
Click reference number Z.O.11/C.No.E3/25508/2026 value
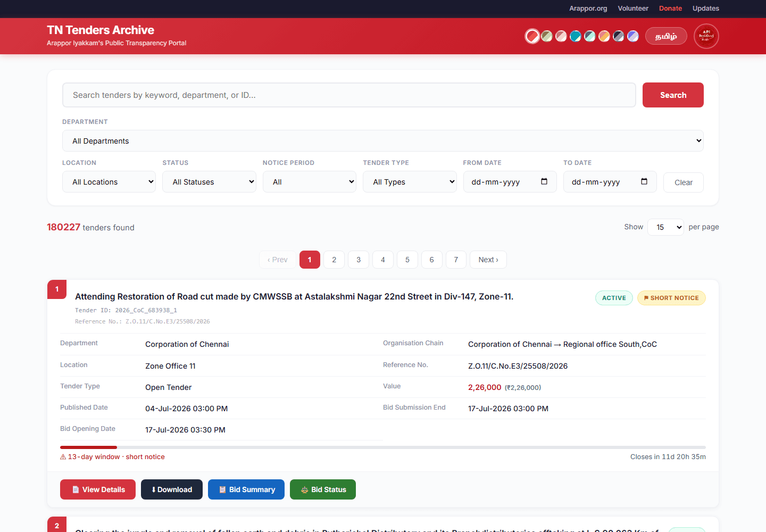click(518, 366)
